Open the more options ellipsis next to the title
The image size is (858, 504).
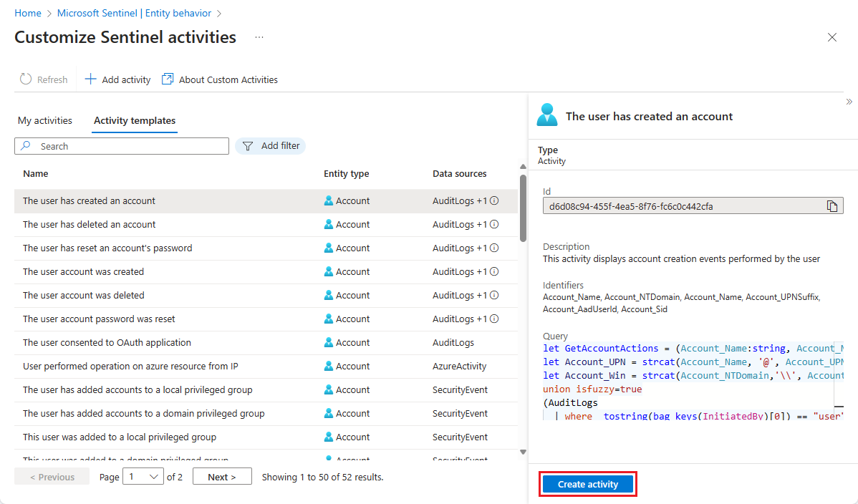pyautogui.click(x=259, y=37)
